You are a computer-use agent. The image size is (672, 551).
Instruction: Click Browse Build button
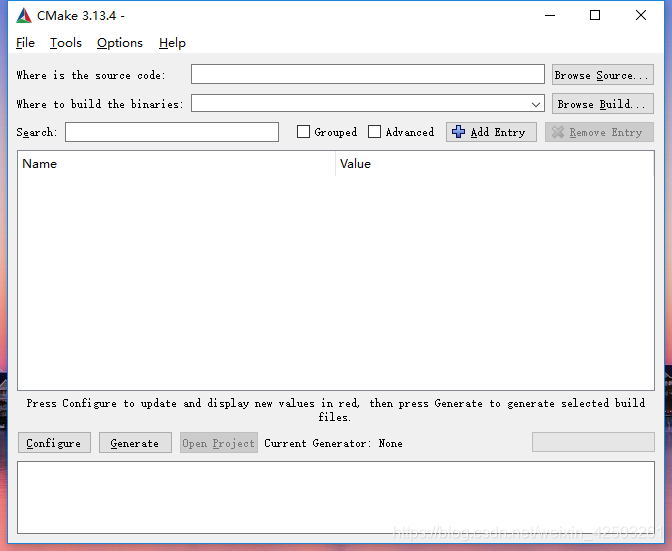[x=603, y=104]
